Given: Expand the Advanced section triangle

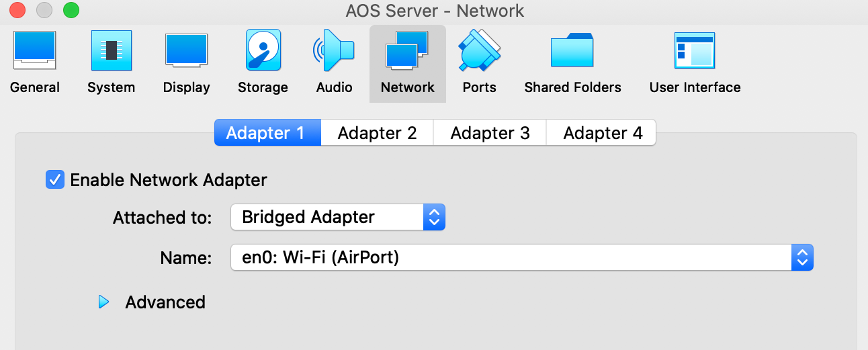Looking at the screenshot, I should point(103,302).
